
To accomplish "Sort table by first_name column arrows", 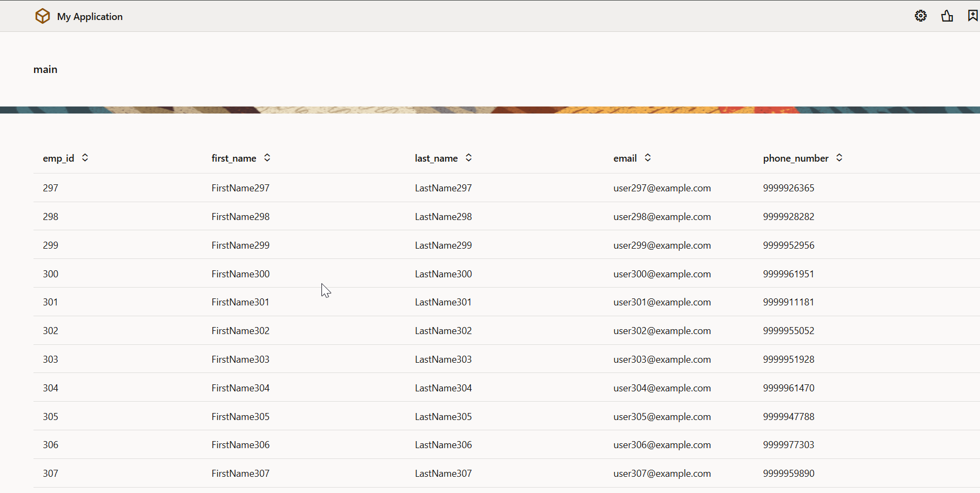I will point(267,158).
